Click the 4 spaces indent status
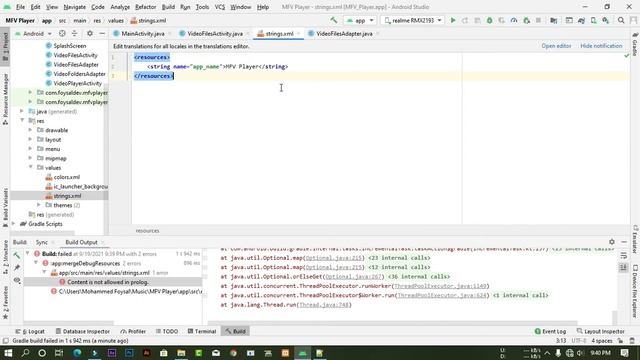 click(602, 340)
